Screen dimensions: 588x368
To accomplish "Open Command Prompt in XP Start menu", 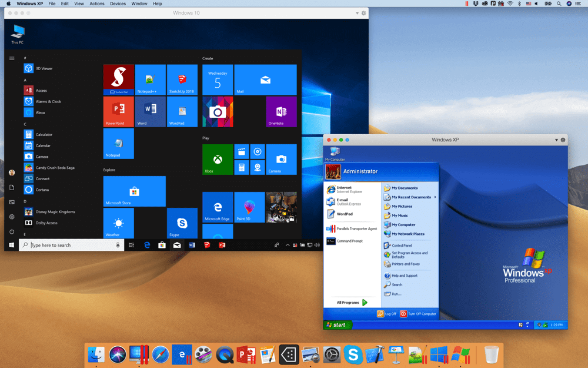I will click(349, 241).
